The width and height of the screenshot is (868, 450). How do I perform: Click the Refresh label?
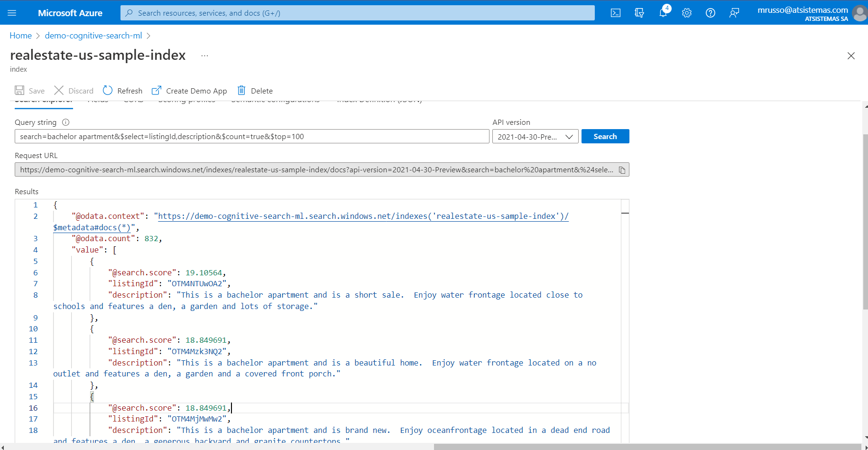[130, 91]
